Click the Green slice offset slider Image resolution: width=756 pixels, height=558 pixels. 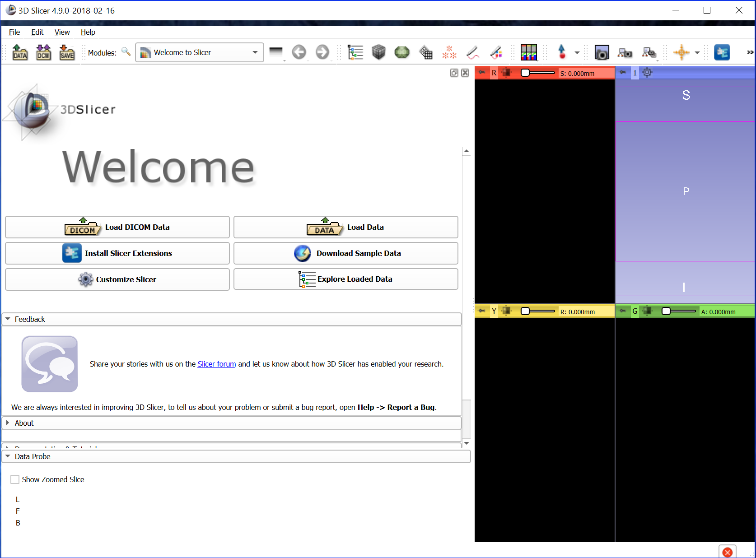(x=679, y=311)
